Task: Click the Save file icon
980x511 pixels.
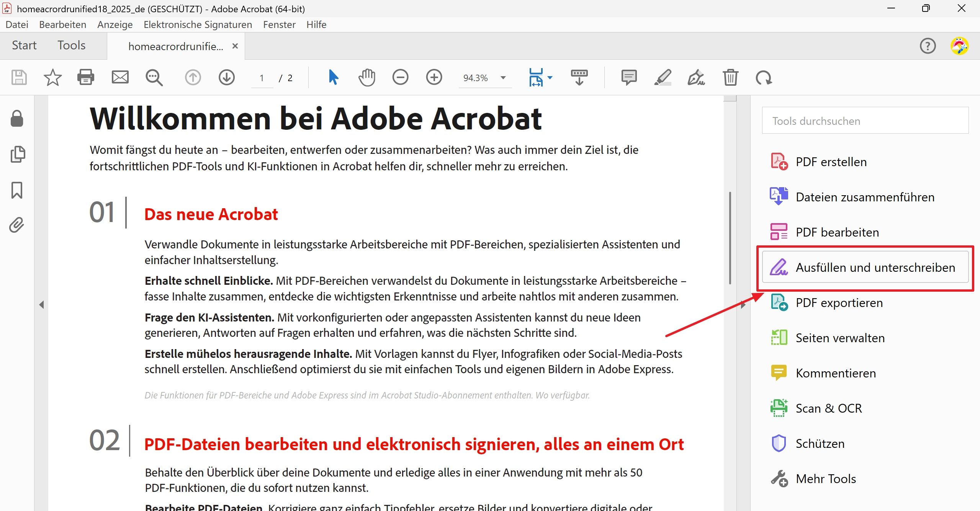Action: [x=19, y=78]
